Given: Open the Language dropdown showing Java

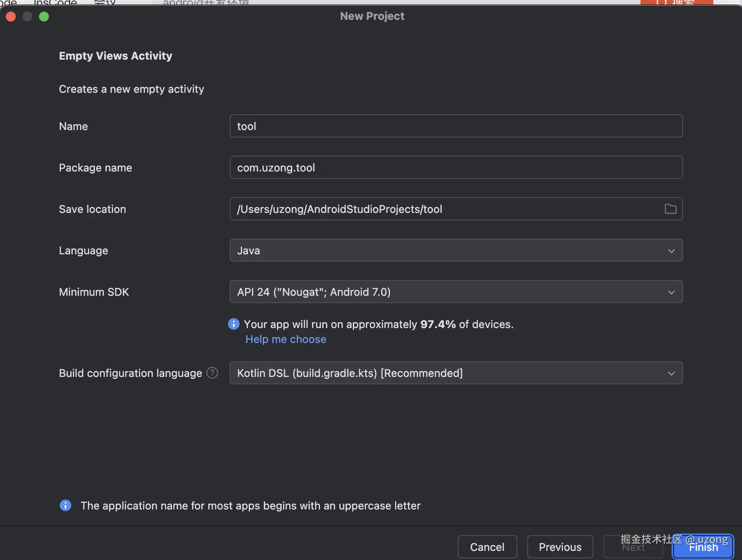Looking at the screenshot, I should 456,251.
